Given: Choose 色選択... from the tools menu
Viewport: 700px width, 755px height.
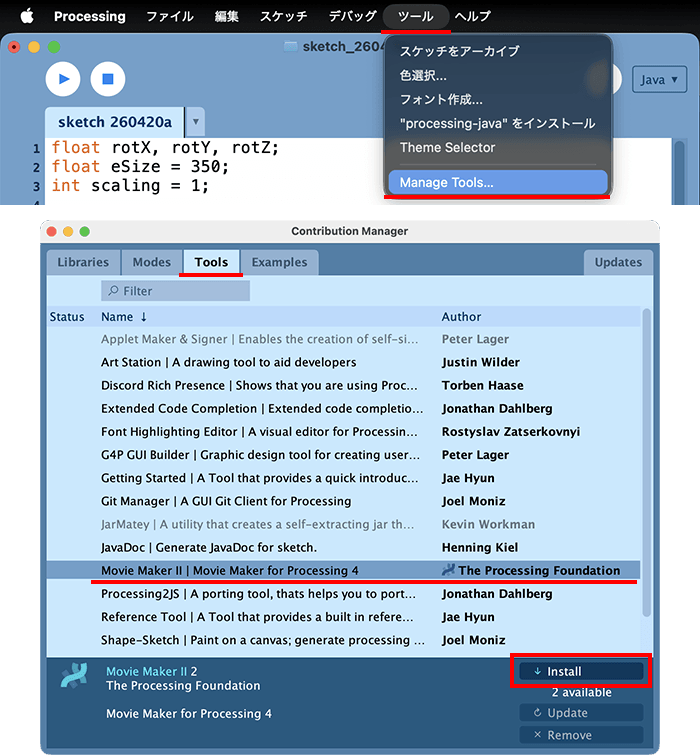Looking at the screenshot, I should click(423, 76).
